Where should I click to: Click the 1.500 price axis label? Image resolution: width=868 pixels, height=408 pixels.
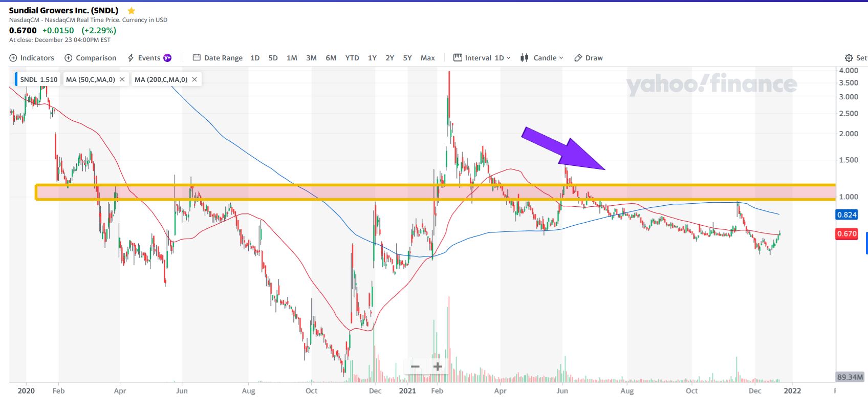point(849,160)
